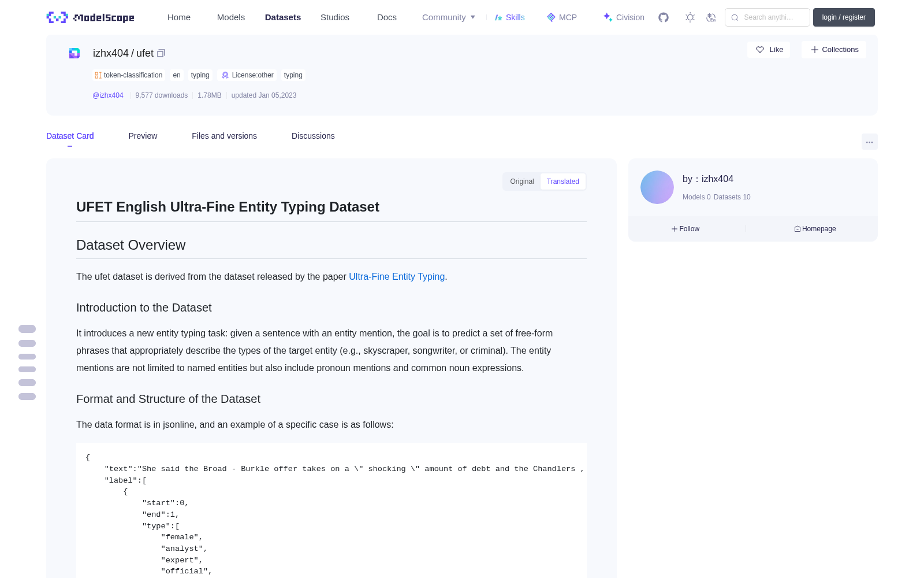Click the author name 'by : izhx404'
The width and height of the screenshot is (924, 578).
click(708, 179)
